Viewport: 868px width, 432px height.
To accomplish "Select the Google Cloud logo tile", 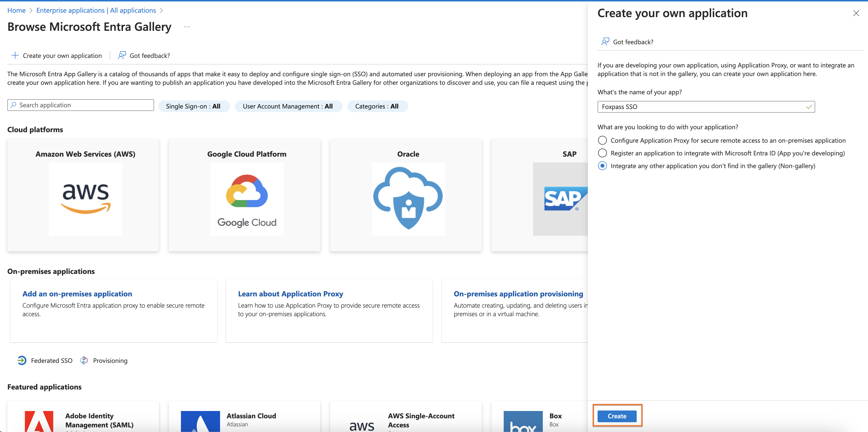I will (x=247, y=199).
